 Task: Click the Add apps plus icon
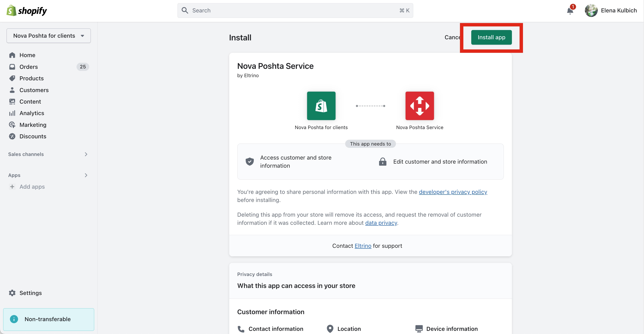point(12,187)
